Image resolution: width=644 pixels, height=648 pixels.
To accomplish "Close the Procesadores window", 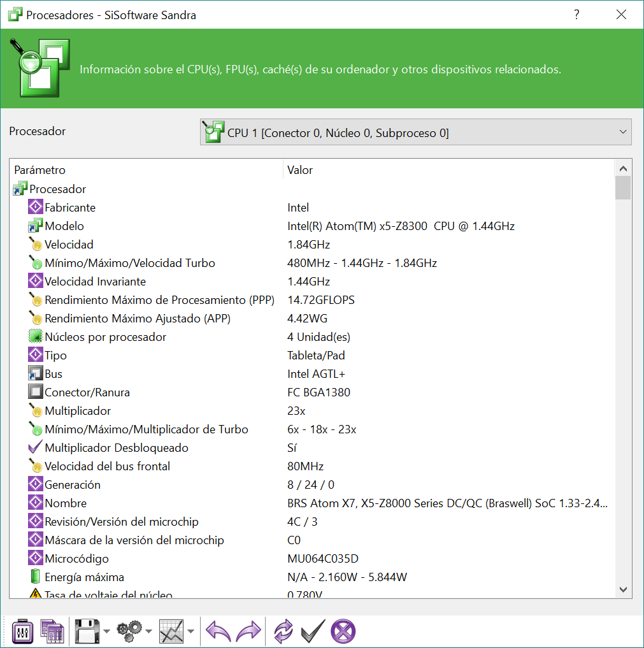I will coord(621,15).
